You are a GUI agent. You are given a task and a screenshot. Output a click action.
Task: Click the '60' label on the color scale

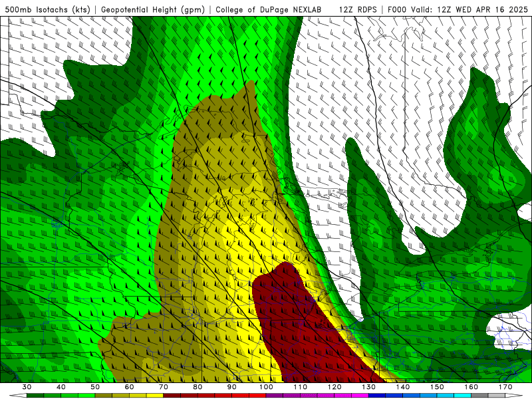pos(129,387)
